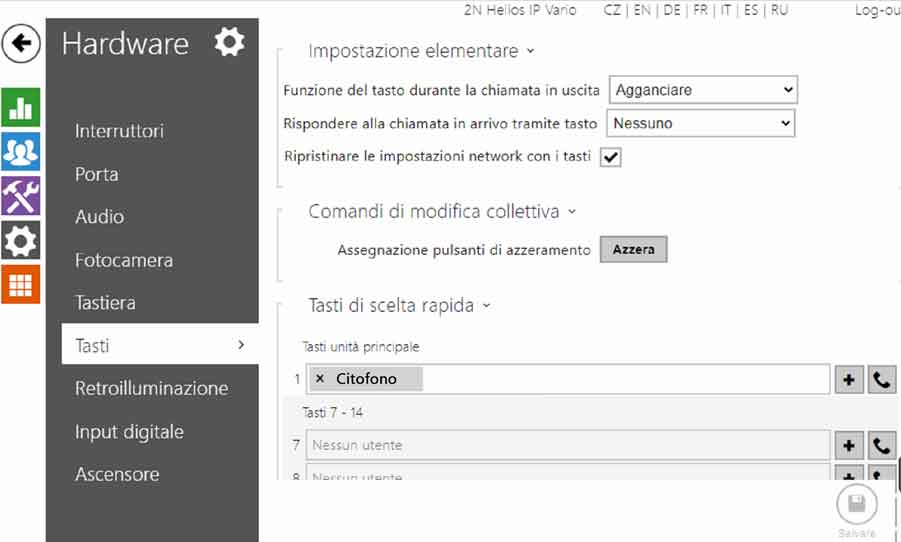Collapse the Impostazione elementare section
This screenshot has height=542, width=901.
pyautogui.click(x=421, y=51)
